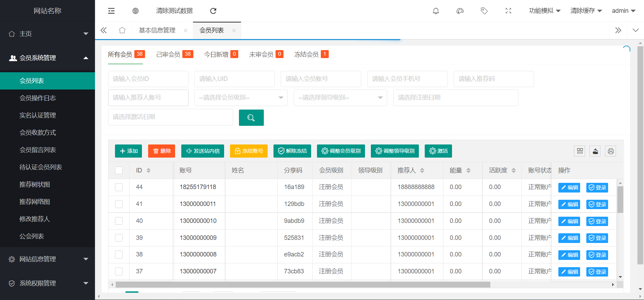
Task: Check the row checkbox for ID 39
Action: pyautogui.click(x=119, y=238)
